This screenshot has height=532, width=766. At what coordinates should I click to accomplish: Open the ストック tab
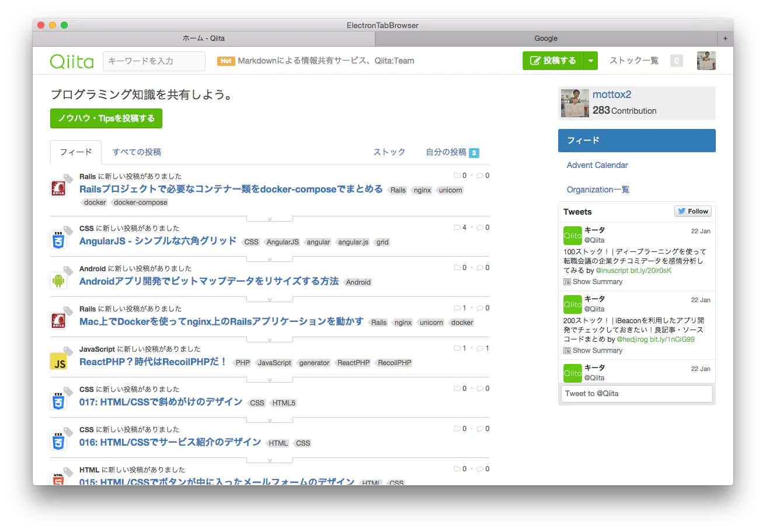(389, 152)
